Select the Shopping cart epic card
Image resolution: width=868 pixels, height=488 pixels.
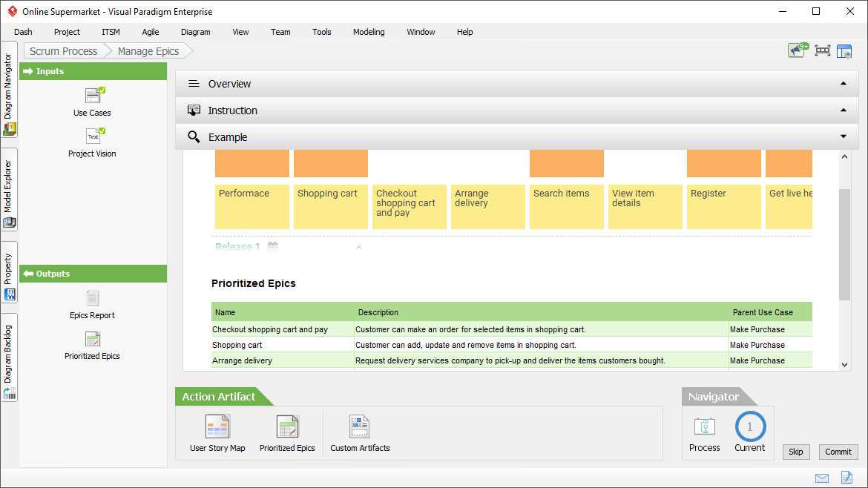tap(330, 206)
